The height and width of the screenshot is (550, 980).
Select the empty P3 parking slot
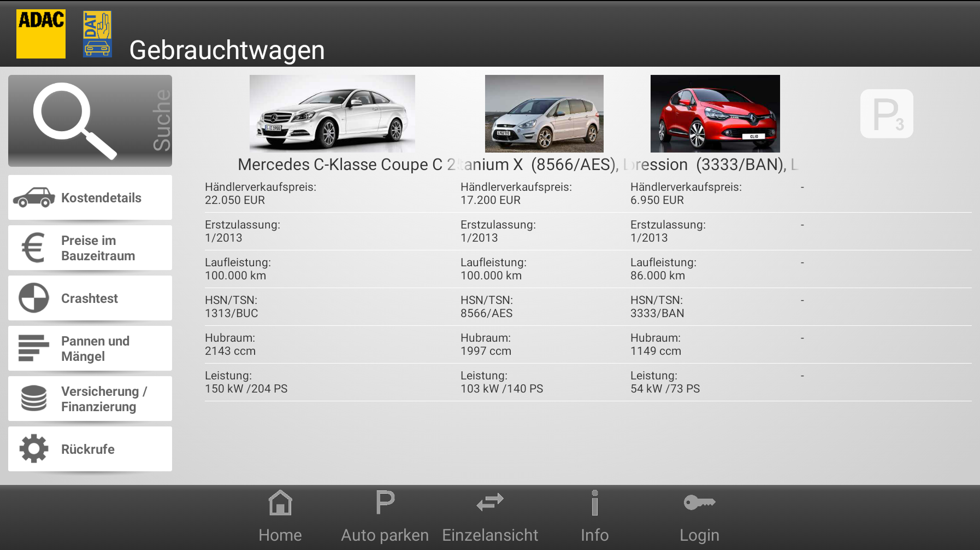pos(886,114)
